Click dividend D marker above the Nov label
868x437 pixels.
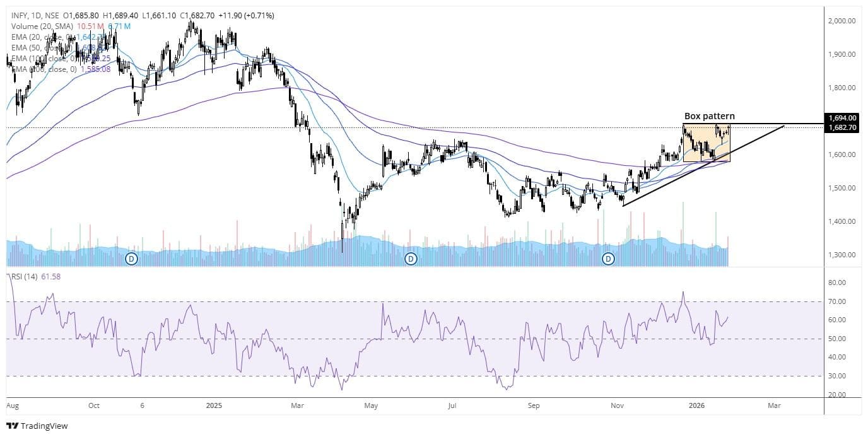click(609, 259)
